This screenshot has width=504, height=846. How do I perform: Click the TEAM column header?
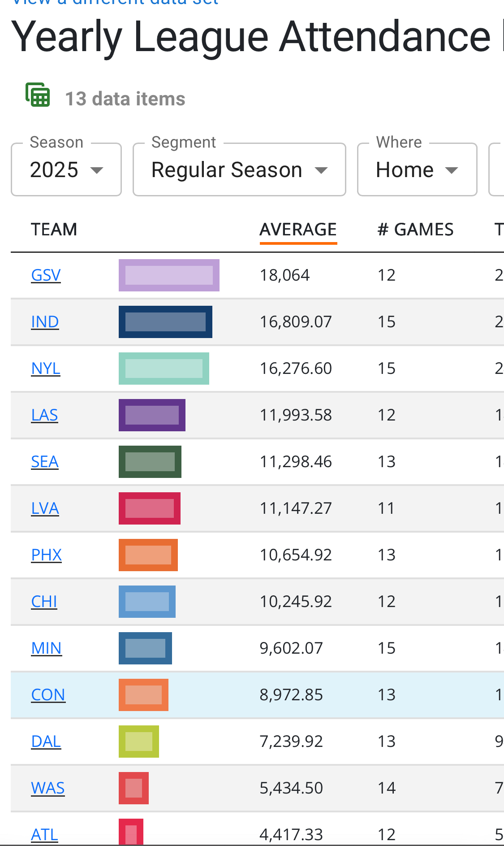click(x=54, y=230)
